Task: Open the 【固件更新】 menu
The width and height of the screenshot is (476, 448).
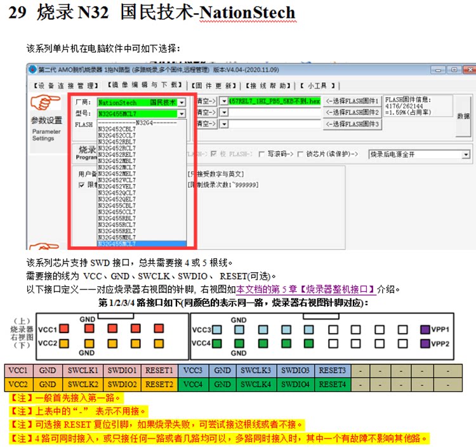Action: point(213,86)
